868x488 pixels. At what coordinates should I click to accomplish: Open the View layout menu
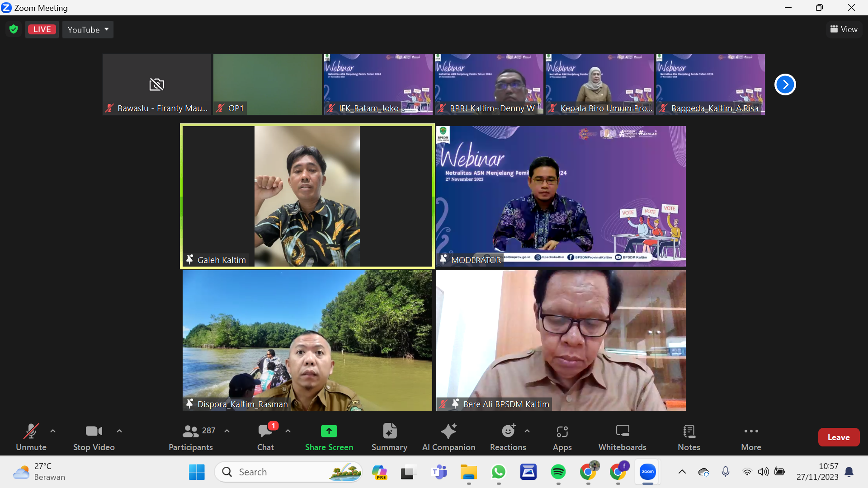click(x=844, y=29)
